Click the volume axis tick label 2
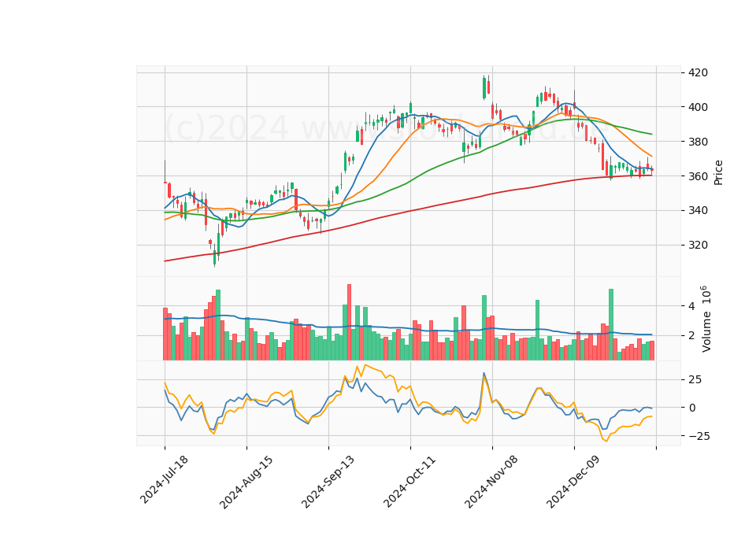The height and width of the screenshot is (543, 756). click(692, 336)
